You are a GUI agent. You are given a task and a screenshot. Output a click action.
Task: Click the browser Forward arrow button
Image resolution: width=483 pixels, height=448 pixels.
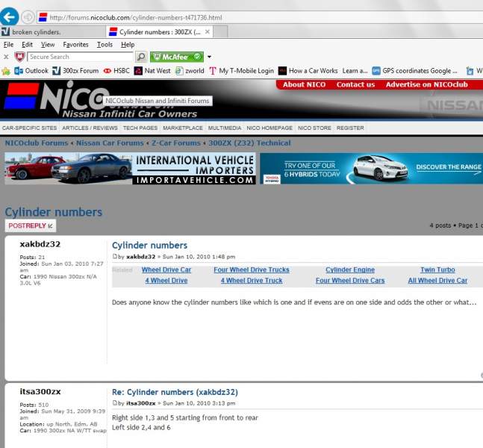click(28, 16)
